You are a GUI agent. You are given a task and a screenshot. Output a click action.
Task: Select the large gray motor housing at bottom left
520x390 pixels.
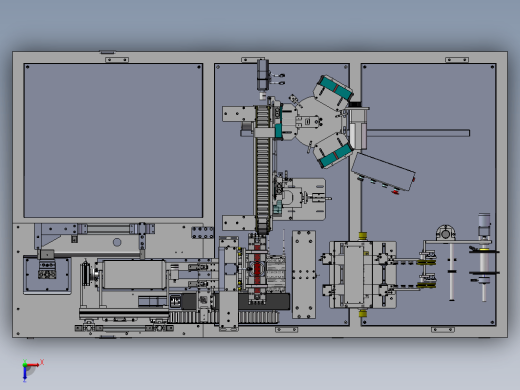[x=134, y=275]
